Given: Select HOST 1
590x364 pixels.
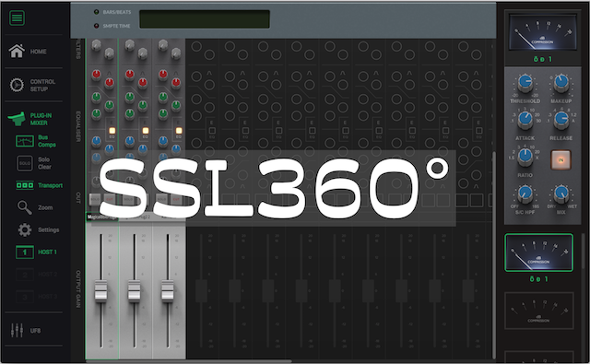Looking at the screenshot, I should click(36, 252).
